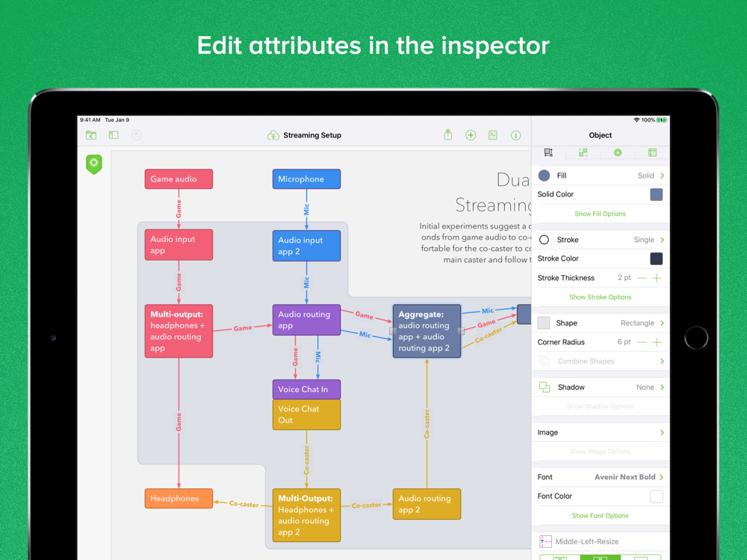The image size is (747, 560).
Task: Open the document browser folder icon
Action: point(91,135)
